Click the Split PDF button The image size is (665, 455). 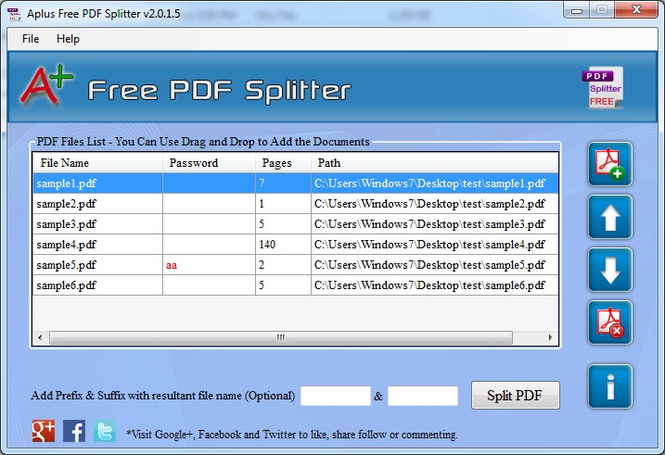515,395
